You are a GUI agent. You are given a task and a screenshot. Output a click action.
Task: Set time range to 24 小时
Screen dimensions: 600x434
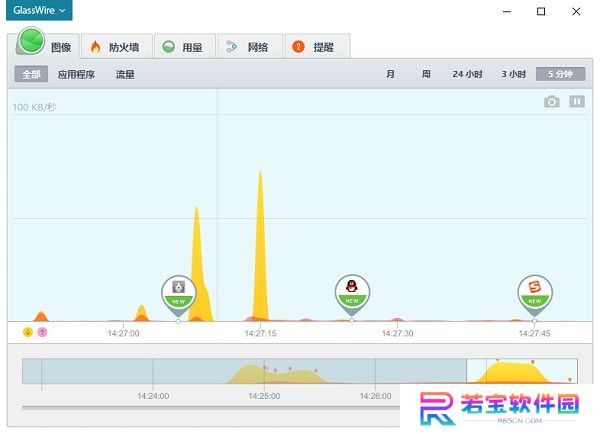point(467,74)
